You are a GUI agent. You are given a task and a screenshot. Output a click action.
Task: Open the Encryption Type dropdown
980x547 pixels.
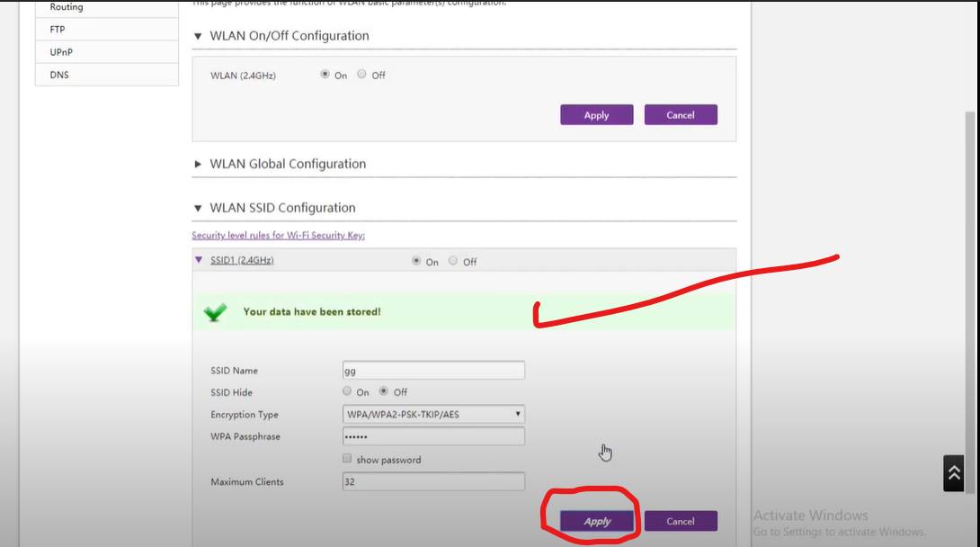click(x=433, y=415)
